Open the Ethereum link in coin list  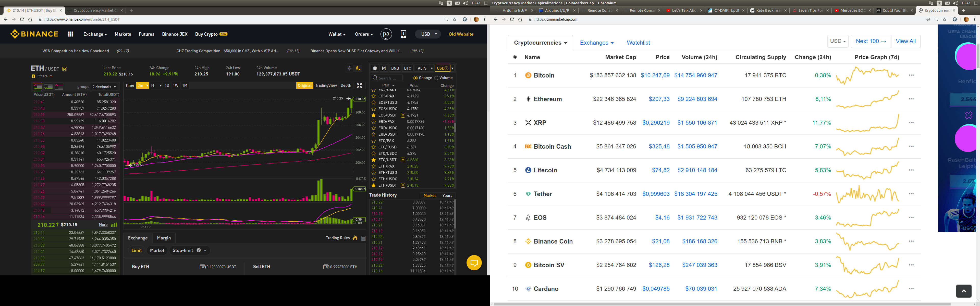547,99
